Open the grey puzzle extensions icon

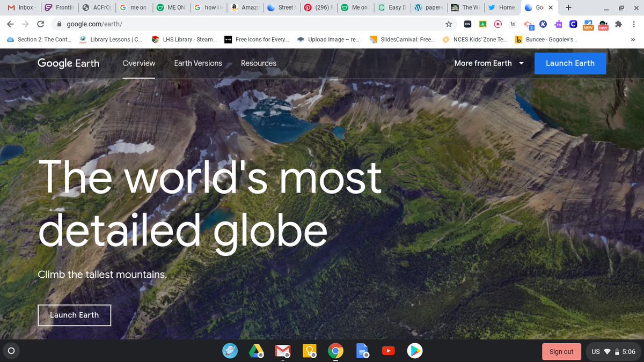(x=617, y=24)
